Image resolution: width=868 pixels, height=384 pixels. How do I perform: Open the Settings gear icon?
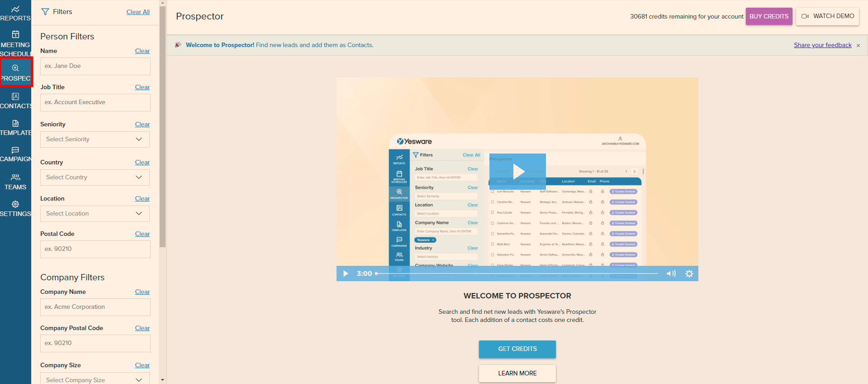coord(15,204)
